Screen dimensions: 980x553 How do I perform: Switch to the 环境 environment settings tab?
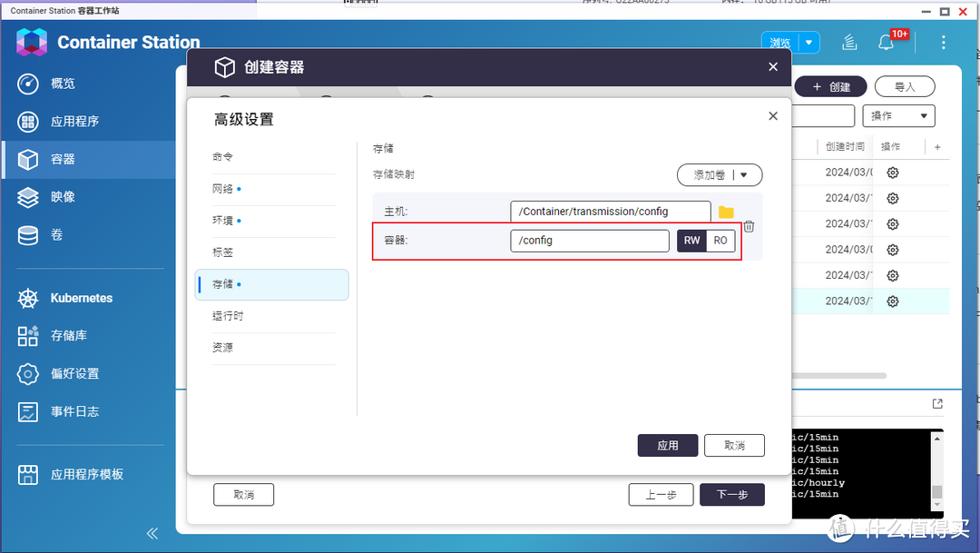(274, 221)
